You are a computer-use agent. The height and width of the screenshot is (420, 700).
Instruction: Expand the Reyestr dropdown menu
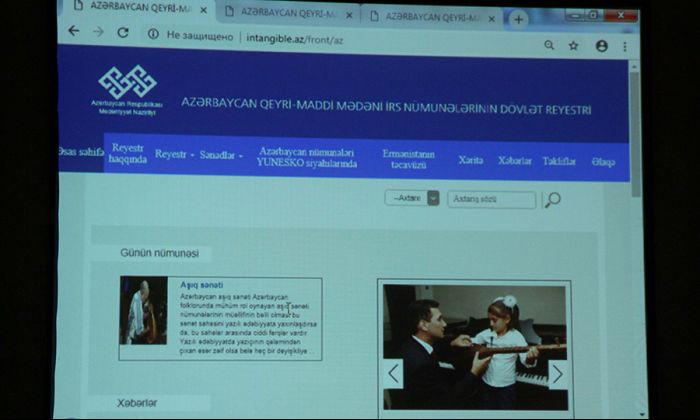click(174, 154)
